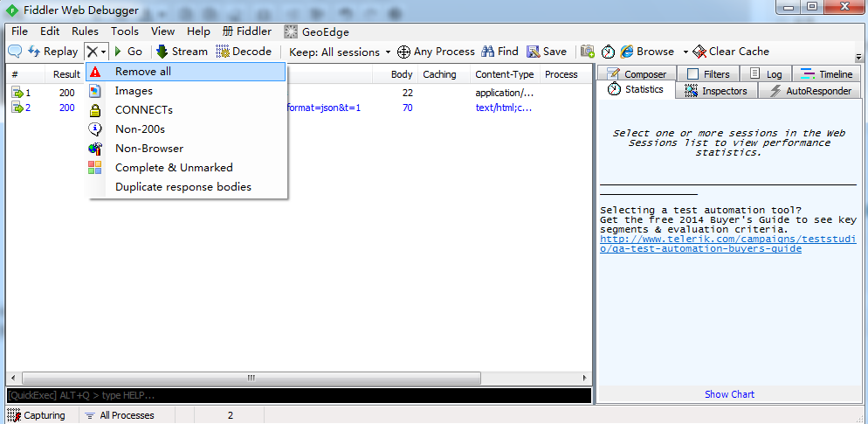This screenshot has width=868, height=424.
Task: Click body size 70 cell
Action: pyautogui.click(x=408, y=108)
